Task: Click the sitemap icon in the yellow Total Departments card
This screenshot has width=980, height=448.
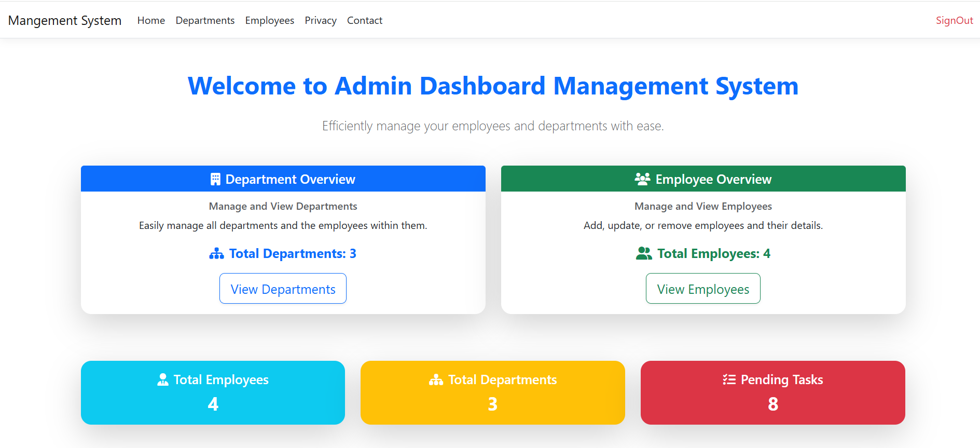Action: tap(436, 380)
